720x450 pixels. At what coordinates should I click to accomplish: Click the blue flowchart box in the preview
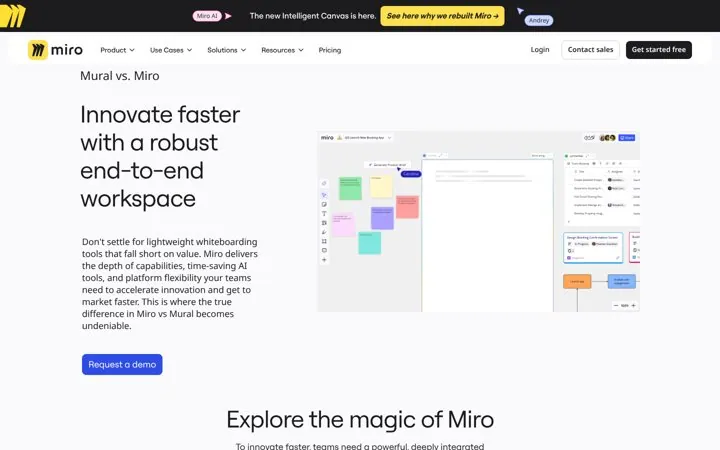(622, 281)
